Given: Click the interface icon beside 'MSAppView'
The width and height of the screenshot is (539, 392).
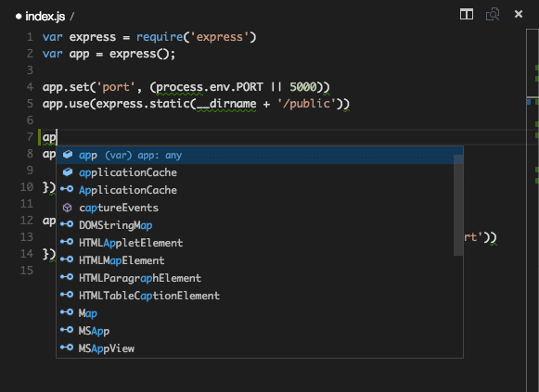Looking at the screenshot, I should (67, 348).
